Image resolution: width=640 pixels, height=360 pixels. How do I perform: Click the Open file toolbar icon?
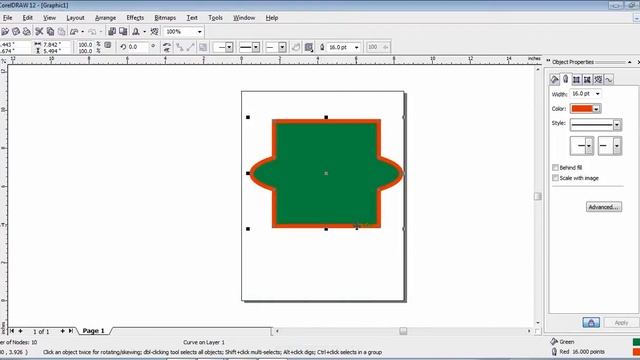(5, 31)
